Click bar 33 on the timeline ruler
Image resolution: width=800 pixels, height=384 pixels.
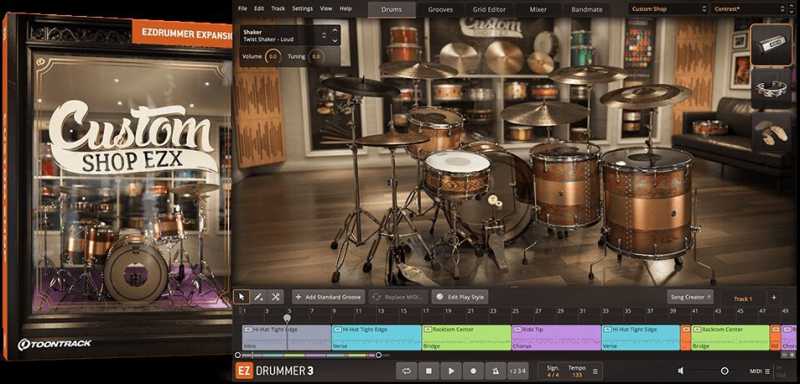605,311
